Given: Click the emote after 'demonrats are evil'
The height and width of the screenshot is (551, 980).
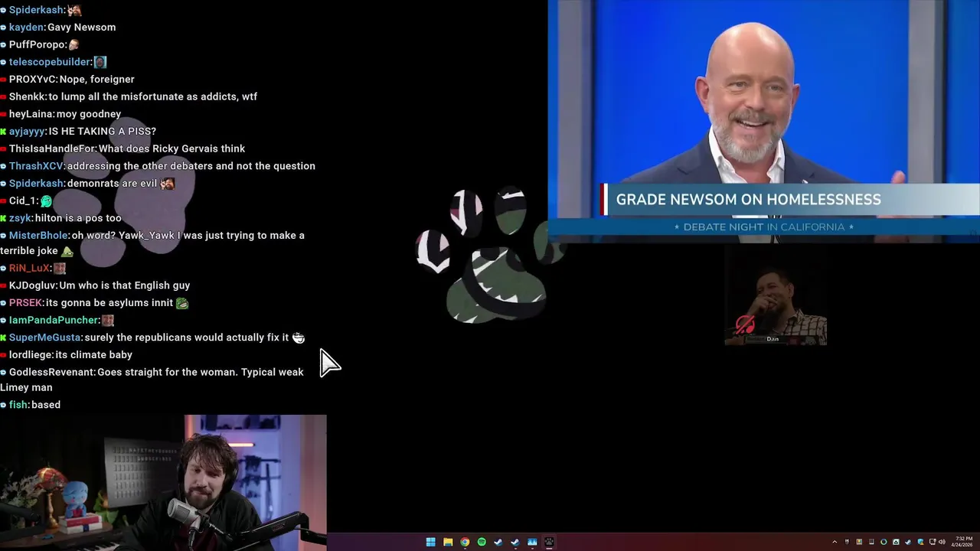Looking at the screenshot, I should [168, 184].
